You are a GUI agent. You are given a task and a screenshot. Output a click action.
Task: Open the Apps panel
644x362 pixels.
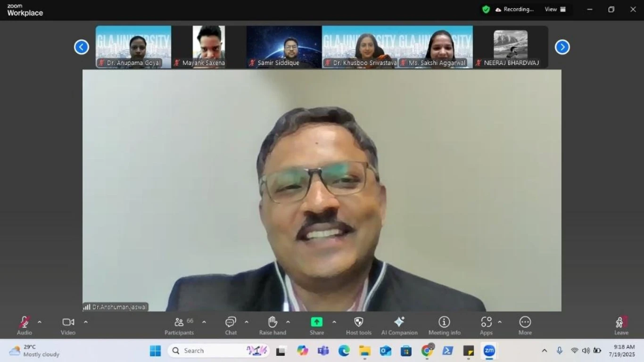click(x=486, y=325)
